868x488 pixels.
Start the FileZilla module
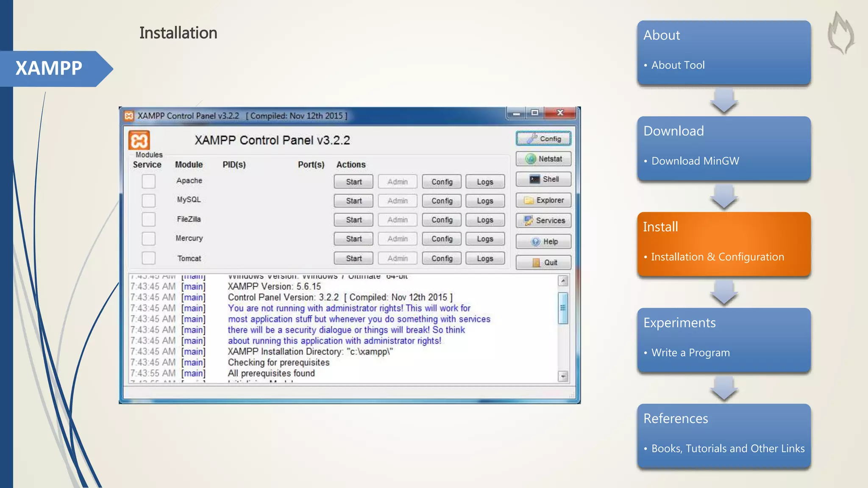point(353,220)
